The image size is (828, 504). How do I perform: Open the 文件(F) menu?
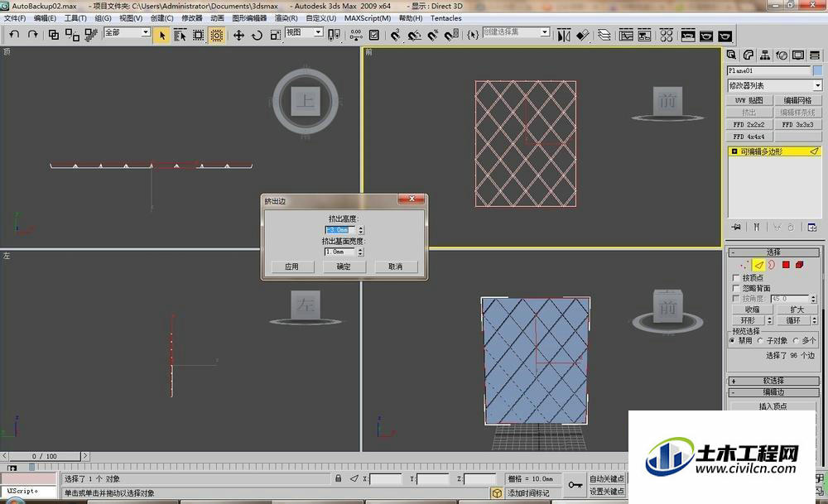click(15, 18)
